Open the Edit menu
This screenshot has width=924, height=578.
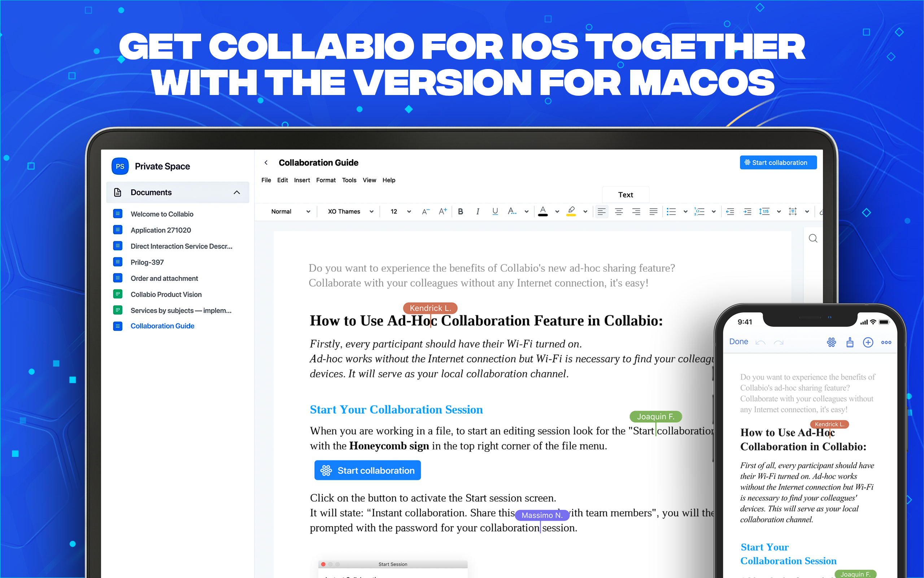pos(283,180)
